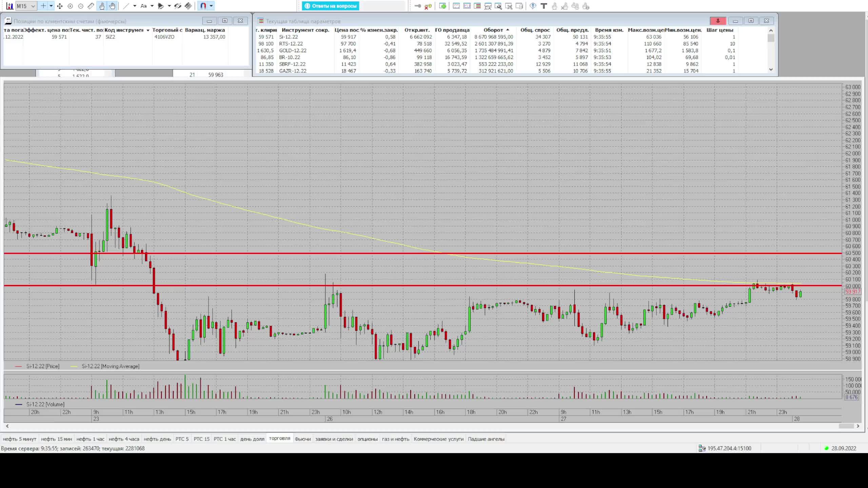Open the опционы tab
868x488 pixels.
pyautogui.click(x=367, y=439)
